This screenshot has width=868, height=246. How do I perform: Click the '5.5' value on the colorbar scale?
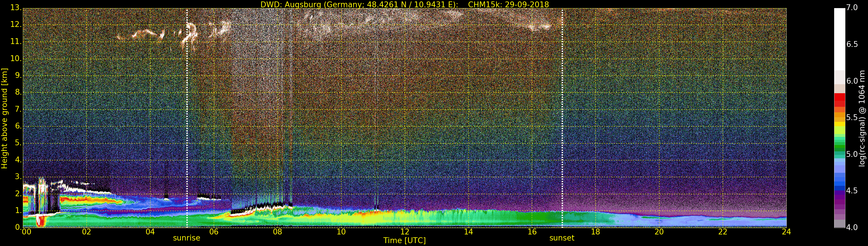pyautogui.click(x=852, y=117)
